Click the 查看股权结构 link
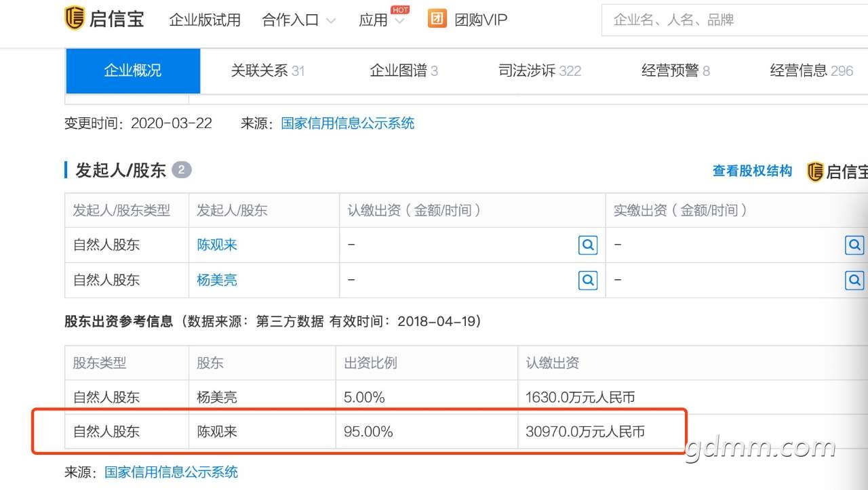Screen dimensions: 868x490 [752, 171]
